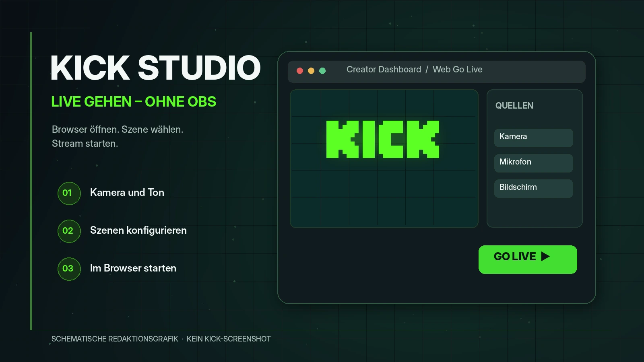Click the 03 step circle
Viewport: 644px width, 362px height.
click(69, 269)
